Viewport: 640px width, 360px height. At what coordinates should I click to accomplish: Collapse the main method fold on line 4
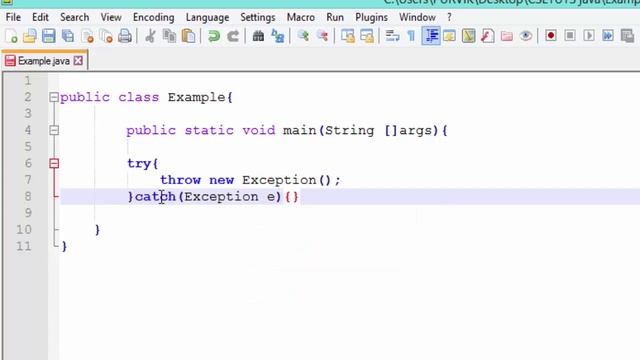click(x=54, y=130)
